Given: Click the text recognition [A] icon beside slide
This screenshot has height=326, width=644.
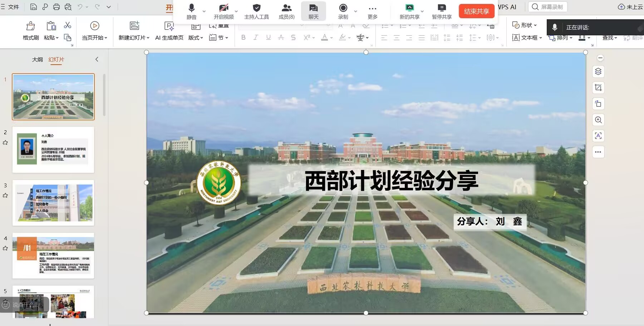Looking at the screenshot, I should tap(598, 136).
